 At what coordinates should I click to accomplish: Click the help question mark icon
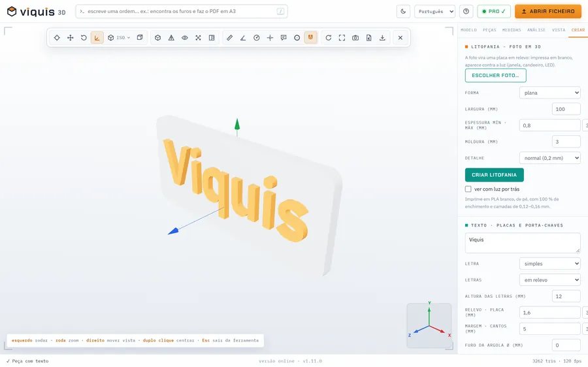(x=466, y=11)
